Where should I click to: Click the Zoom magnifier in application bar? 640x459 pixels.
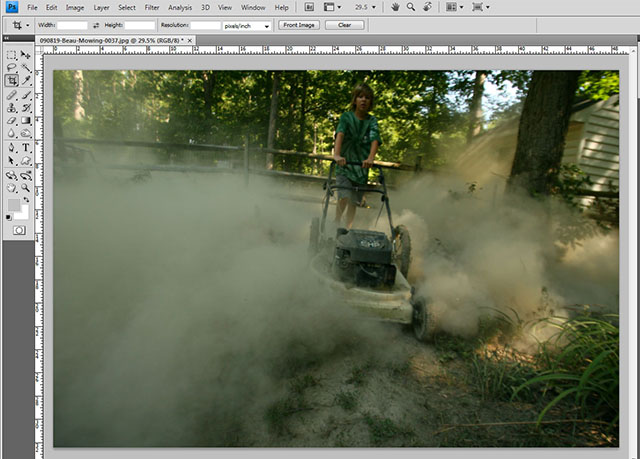pos(411,7)
